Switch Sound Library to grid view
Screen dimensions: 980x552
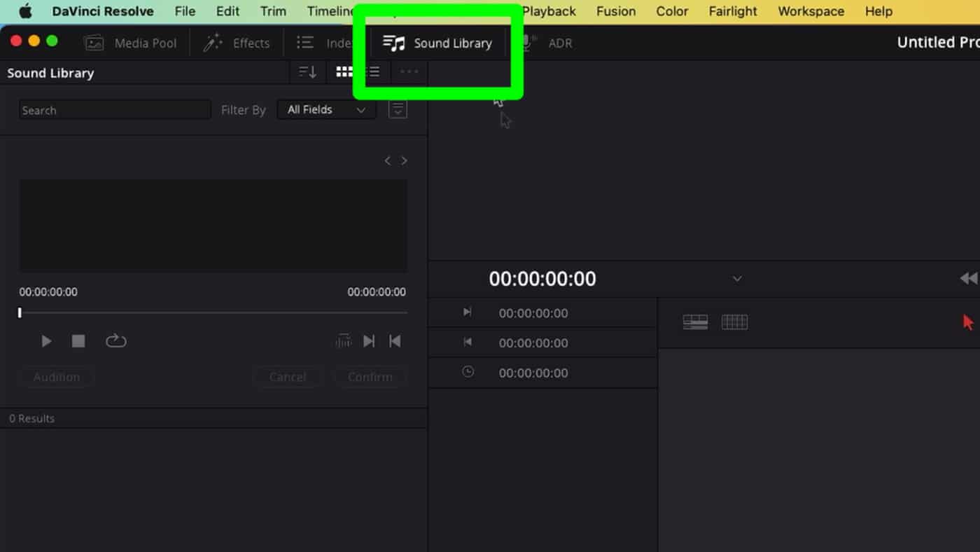click(x=344, y=72)
